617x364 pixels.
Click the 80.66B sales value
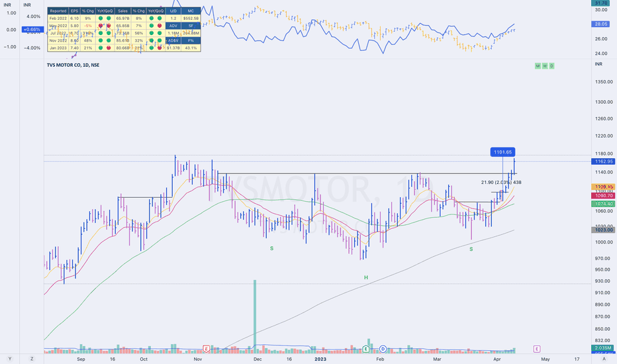122,48
